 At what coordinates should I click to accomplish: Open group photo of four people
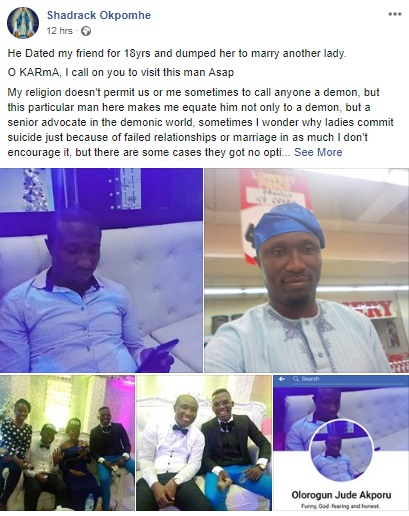tap(67, 443)
